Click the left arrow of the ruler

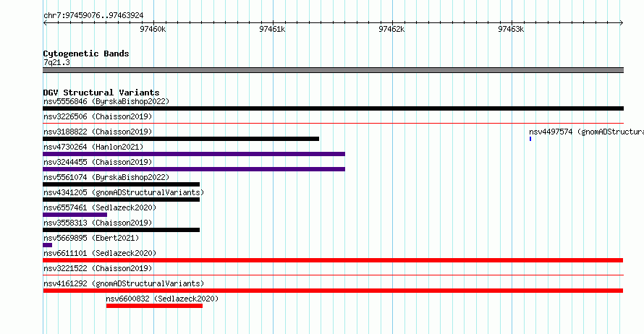click(45, 23)
